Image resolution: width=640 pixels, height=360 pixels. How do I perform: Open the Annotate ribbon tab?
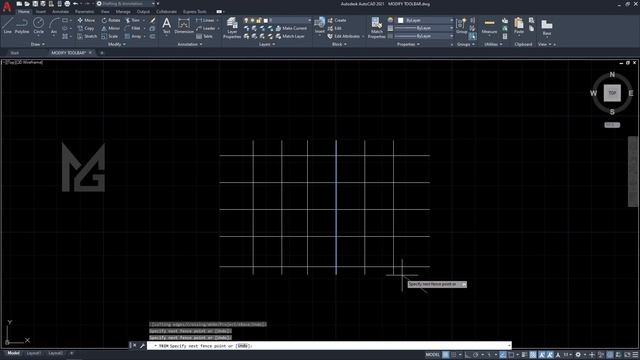click(x=60, y=12)
